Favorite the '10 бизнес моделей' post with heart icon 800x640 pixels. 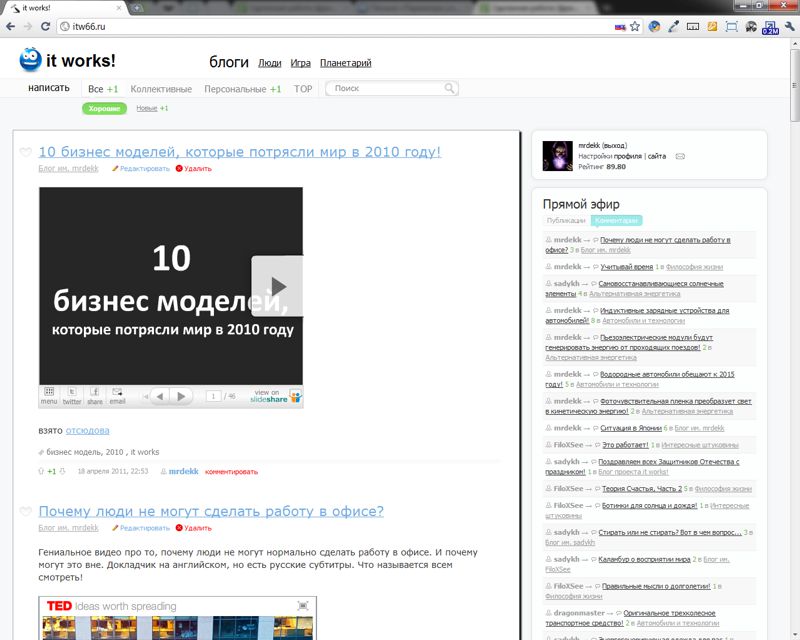pos(25,153)
